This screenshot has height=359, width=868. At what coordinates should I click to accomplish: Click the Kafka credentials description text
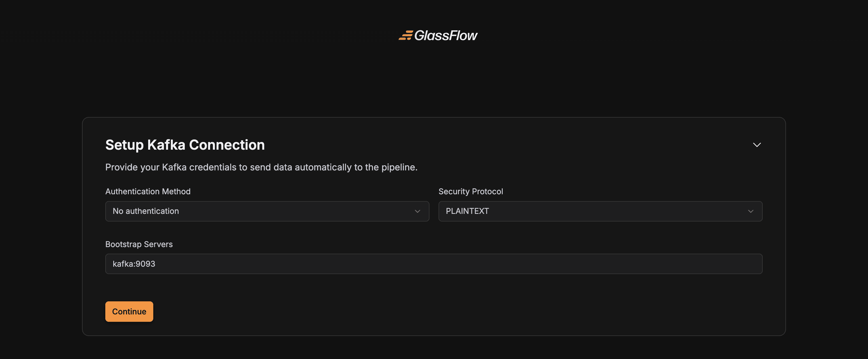pyautogui.click(x=261, y=167)
